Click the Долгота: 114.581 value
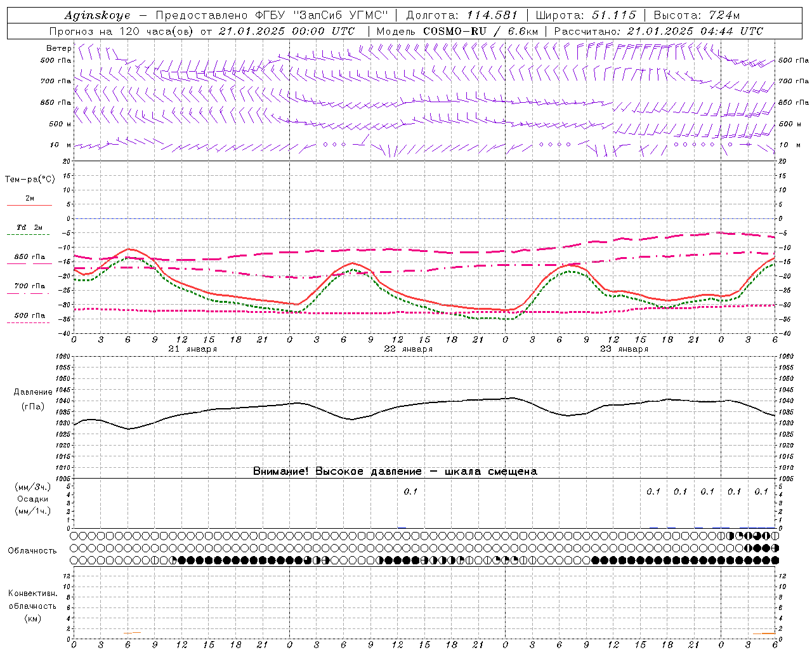This screenshot has height=650, width=812. 462,15
